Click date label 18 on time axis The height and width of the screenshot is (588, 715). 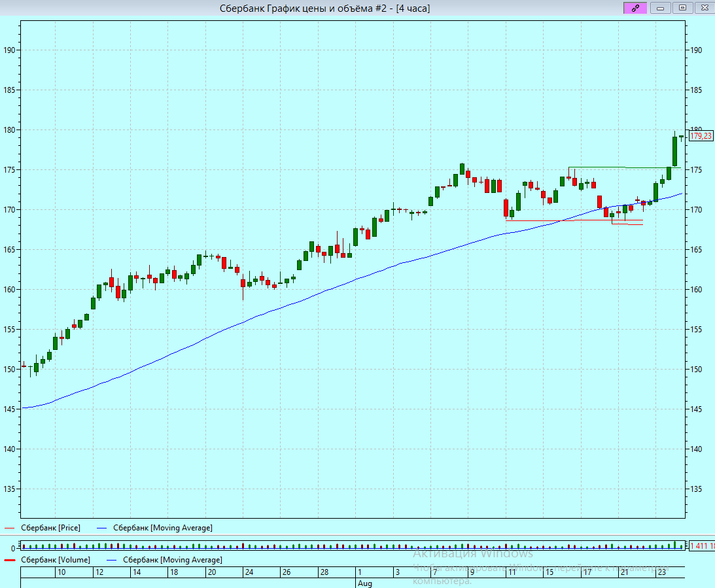[x=174, y=572]
